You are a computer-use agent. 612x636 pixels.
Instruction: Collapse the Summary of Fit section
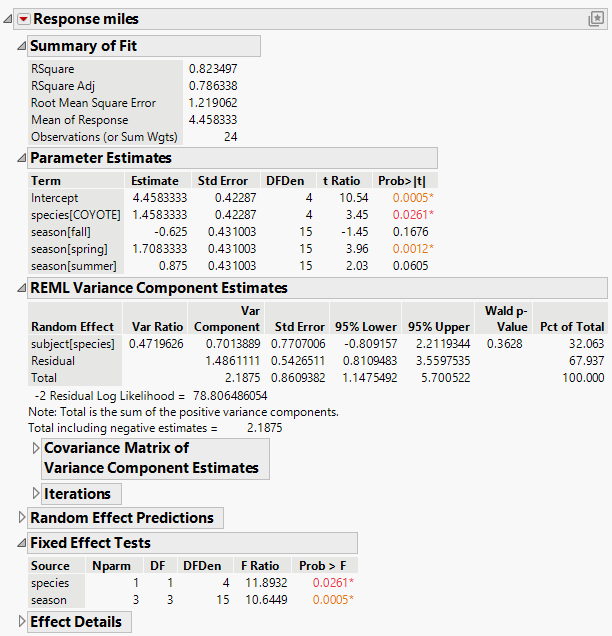click(x=22, y=46)
